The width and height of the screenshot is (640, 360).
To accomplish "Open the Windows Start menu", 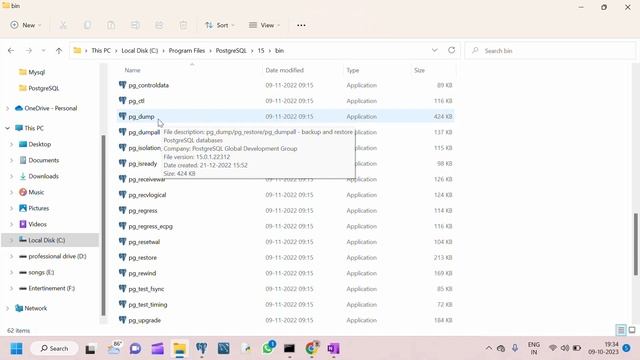I will 16,349.
